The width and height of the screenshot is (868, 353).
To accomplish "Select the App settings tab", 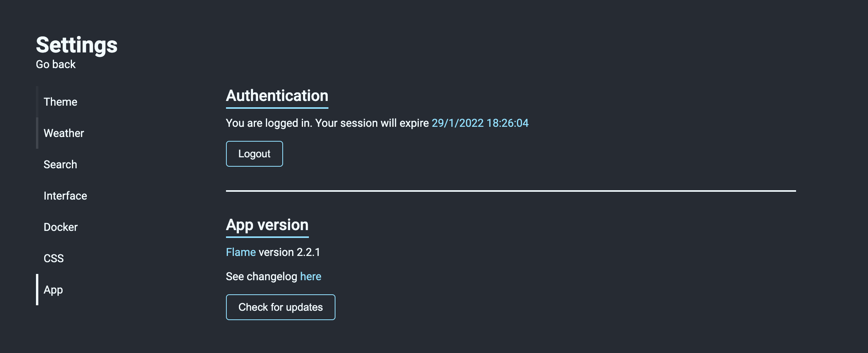I will 53,290.
